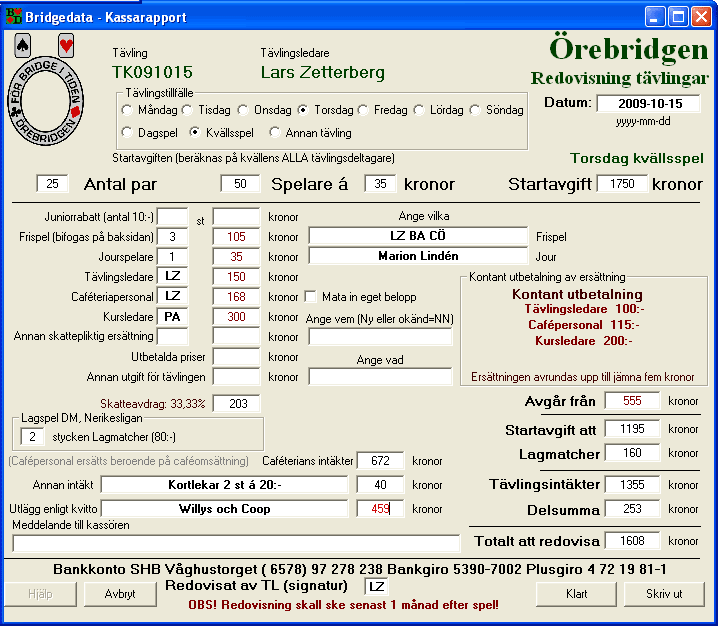718x626 pixels.
Task: Click the Frispel names field
Action: pyautogui.click(x=417, y=237)
